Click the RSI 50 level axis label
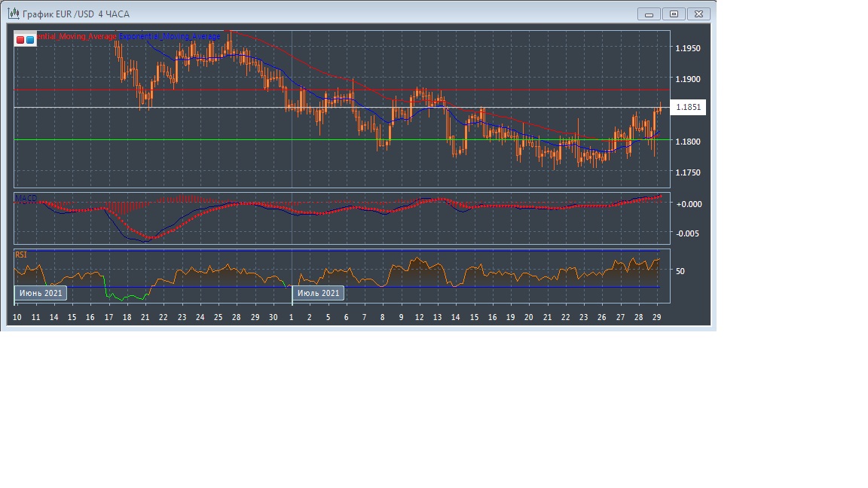This screenshot has height=488, width=868. 680,270
